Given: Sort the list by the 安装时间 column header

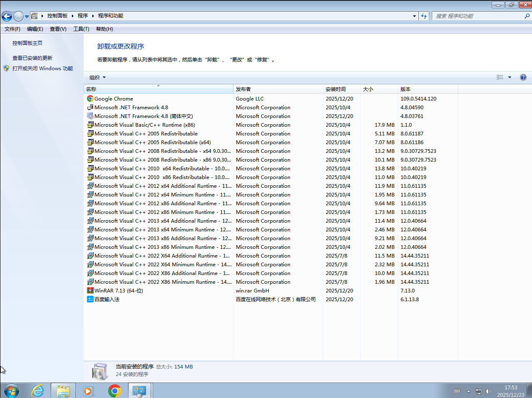Looking at the screenshot, I should click(336, 89).
